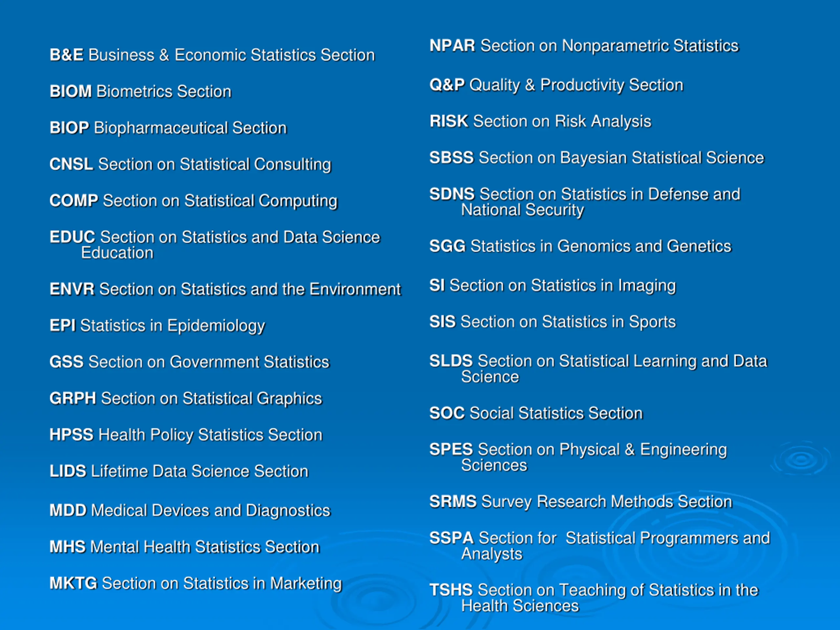Image resolution: width=840 pixels, height=630 pixels.
Task: Click NPAR Section on Nonparametric Statistics
Action: point(584,46)
